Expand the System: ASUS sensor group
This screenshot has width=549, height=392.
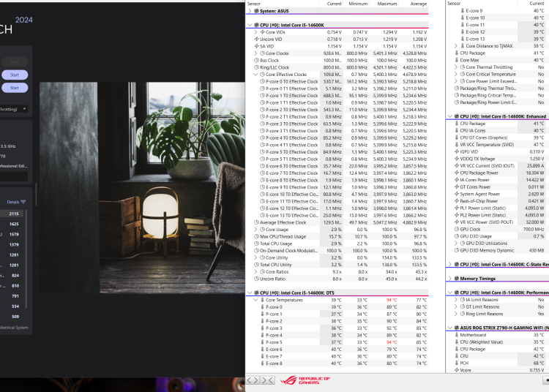coord(250,11)
